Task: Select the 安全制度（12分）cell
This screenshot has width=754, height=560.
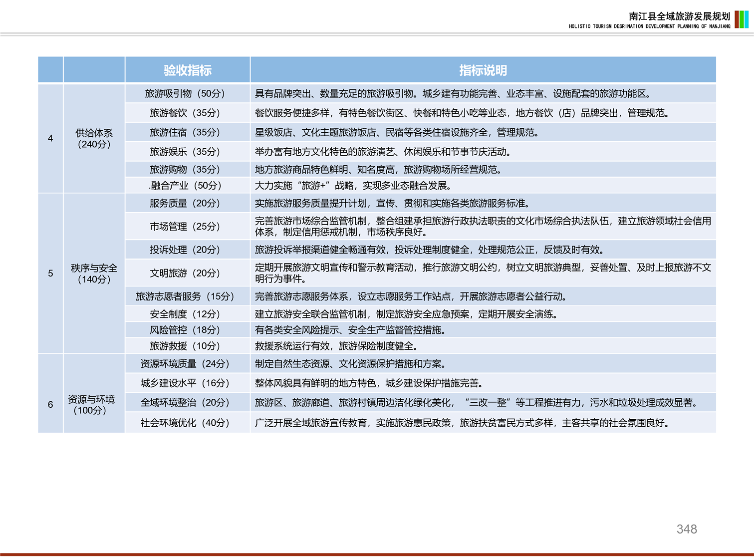Action: (187, 314)
